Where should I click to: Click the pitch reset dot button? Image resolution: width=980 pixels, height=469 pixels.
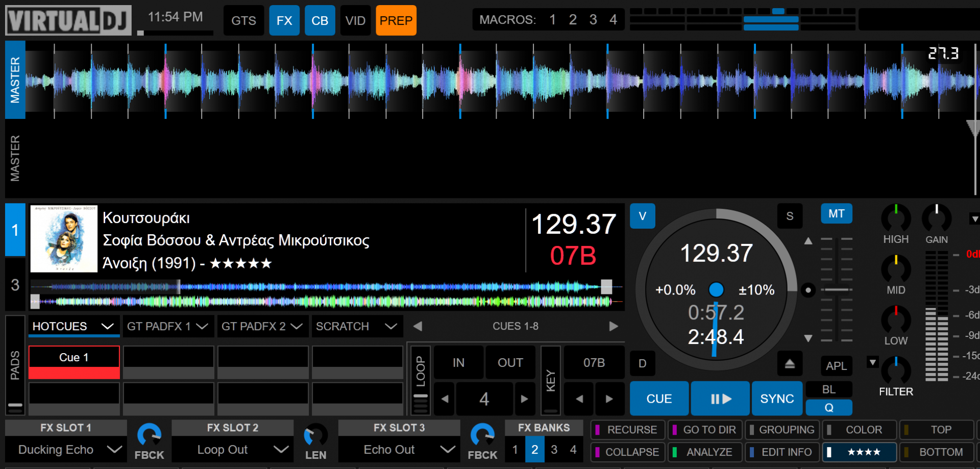[x=808, y=290]
